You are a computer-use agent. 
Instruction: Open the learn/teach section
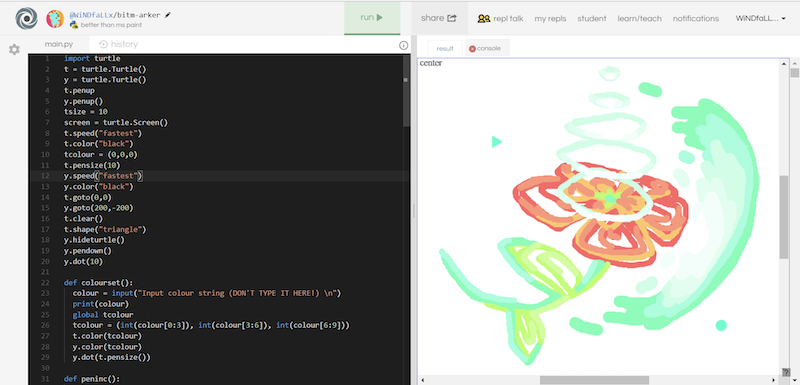tap(639, 18)
